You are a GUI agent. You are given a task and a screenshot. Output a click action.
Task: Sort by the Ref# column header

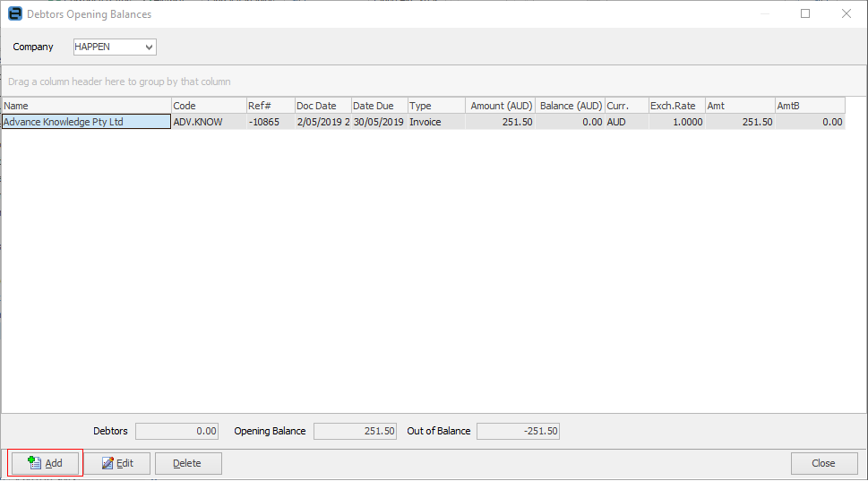271,106
